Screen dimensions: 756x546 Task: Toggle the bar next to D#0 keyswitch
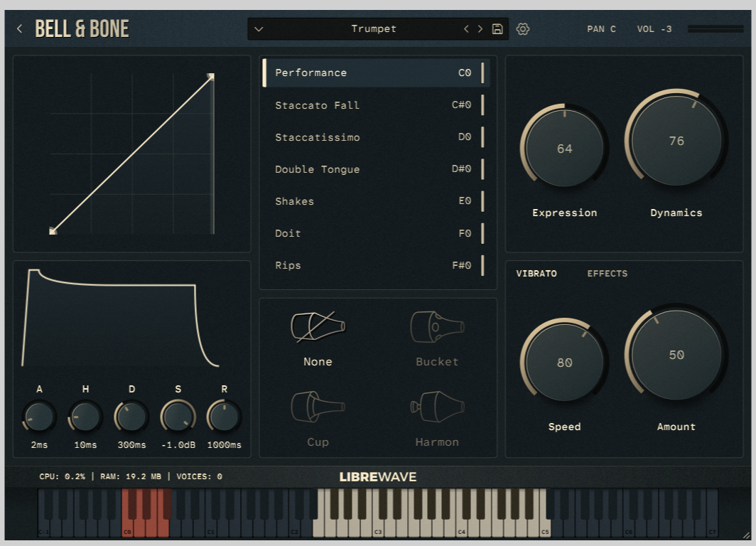pyautogui.click(x=482, y=169)
